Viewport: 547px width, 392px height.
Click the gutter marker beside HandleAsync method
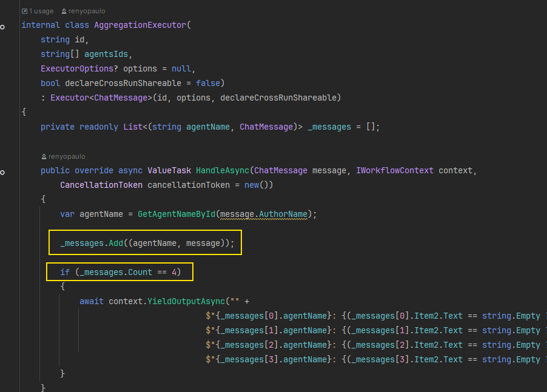pyautogui.click(x=3, y=173)
